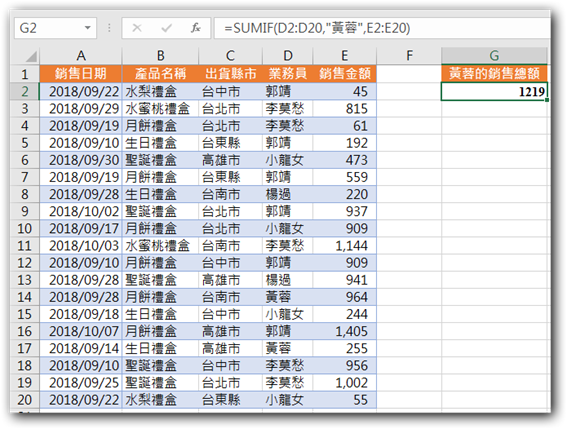Click the 黃蓉的銷售總額 header cell
The height and width of the screenshot is (429, 567).
tap(494, 74)
